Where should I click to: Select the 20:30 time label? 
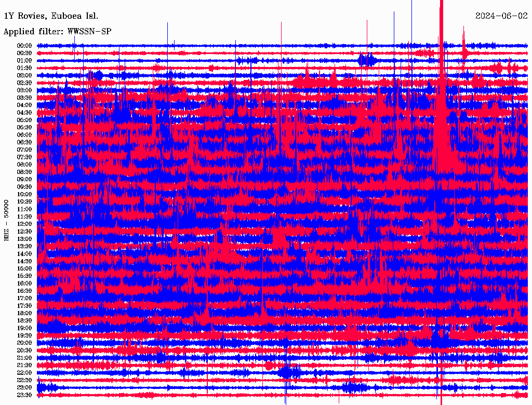tap(24, 350)
